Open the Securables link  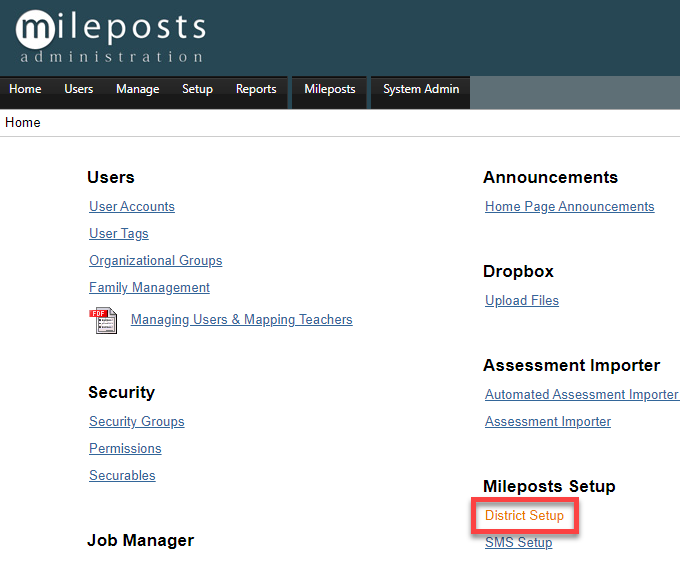click(122, 475)
